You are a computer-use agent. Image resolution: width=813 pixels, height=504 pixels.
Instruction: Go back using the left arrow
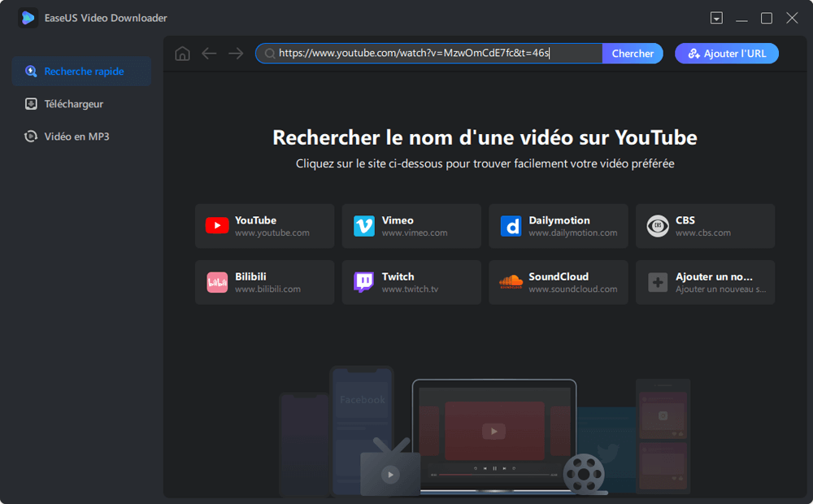point(209,53)
